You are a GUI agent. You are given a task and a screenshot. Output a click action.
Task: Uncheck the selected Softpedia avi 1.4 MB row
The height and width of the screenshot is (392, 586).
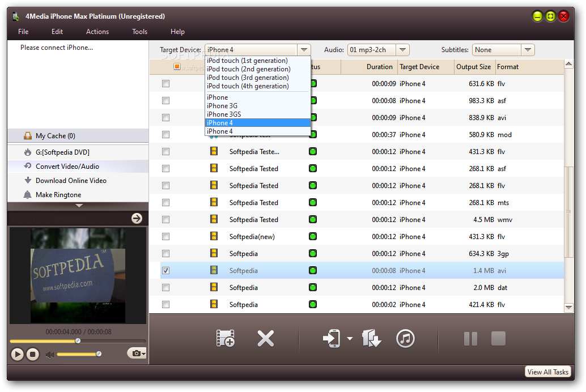(x=165, y=270)
